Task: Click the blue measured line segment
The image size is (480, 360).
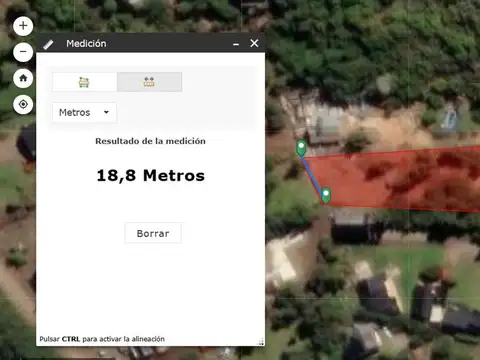Action: pos(312,176)
